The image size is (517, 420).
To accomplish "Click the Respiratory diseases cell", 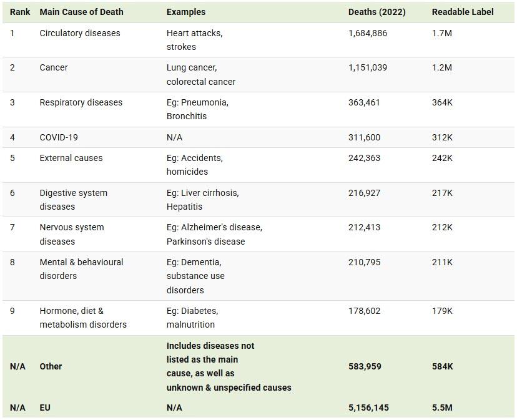I will (x=81, y=102).
